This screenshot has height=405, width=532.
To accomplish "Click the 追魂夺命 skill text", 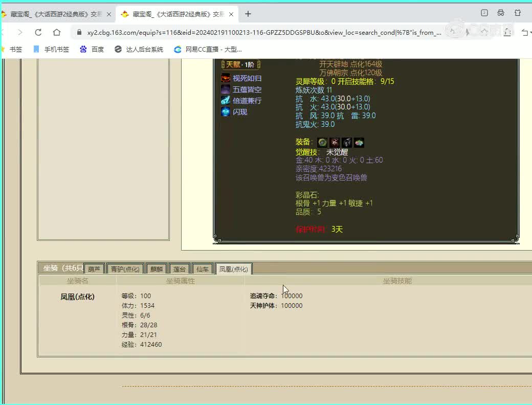I will pos(263,296).
